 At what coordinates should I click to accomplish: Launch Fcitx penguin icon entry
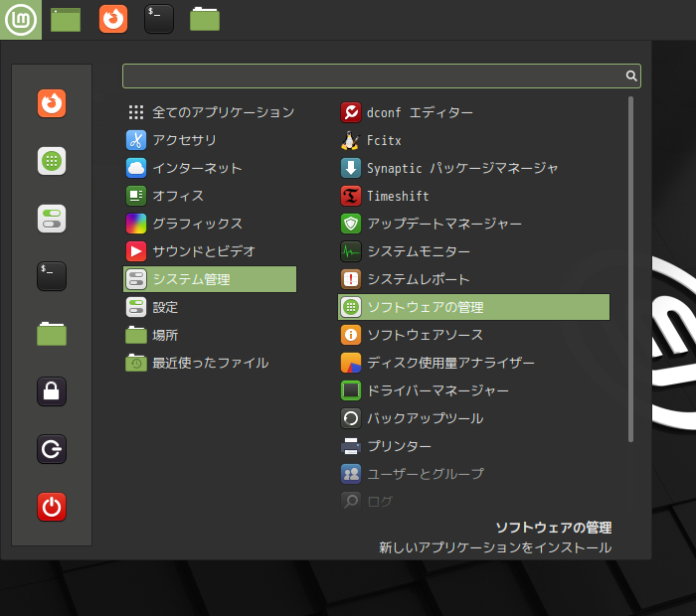pos(473,140)
